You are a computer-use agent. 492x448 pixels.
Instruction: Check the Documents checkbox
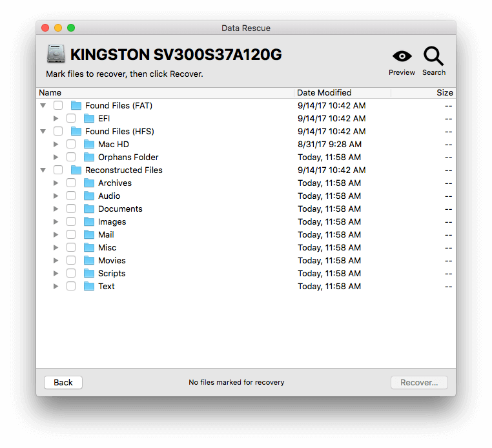coord(71,209)
